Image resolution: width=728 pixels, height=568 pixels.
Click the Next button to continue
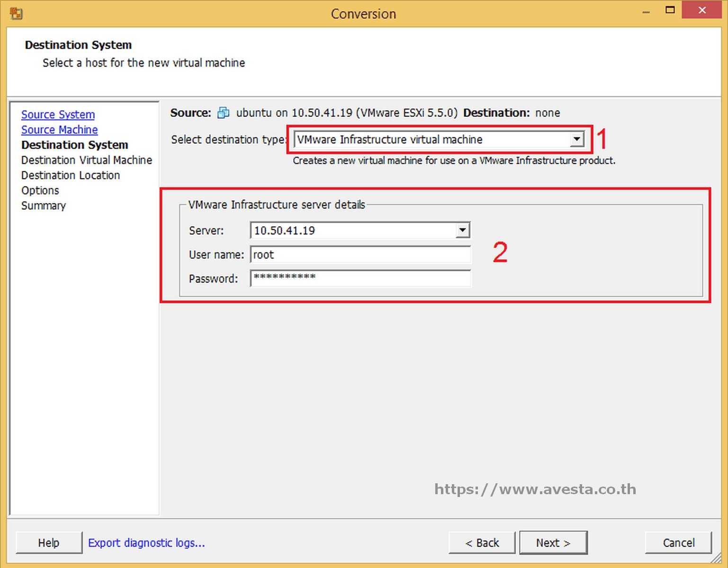[553, 542]
